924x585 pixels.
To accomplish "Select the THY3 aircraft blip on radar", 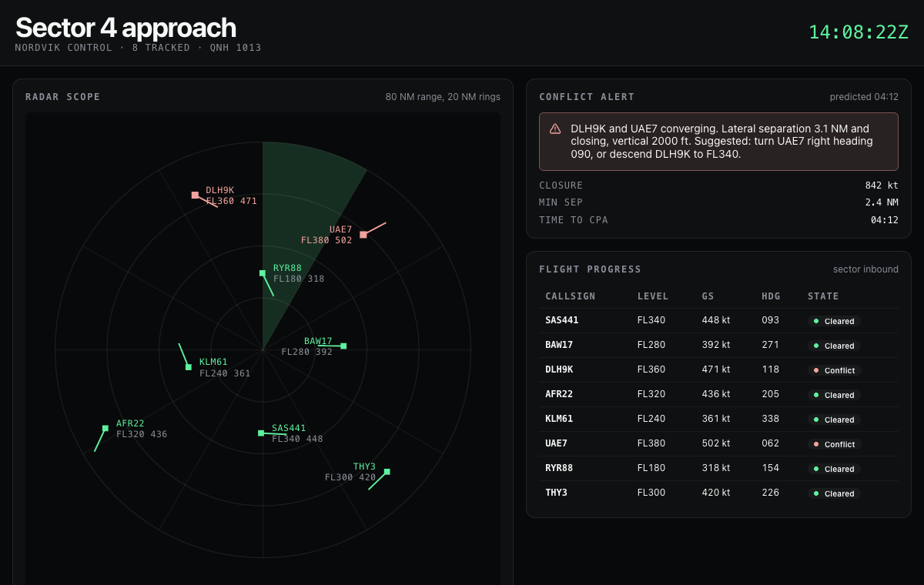I will click(387, 472).
